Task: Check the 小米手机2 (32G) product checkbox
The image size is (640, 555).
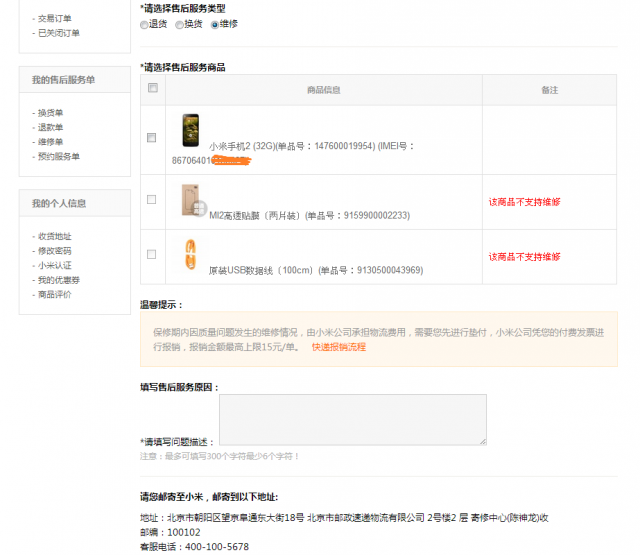Action: click(151, 138)
